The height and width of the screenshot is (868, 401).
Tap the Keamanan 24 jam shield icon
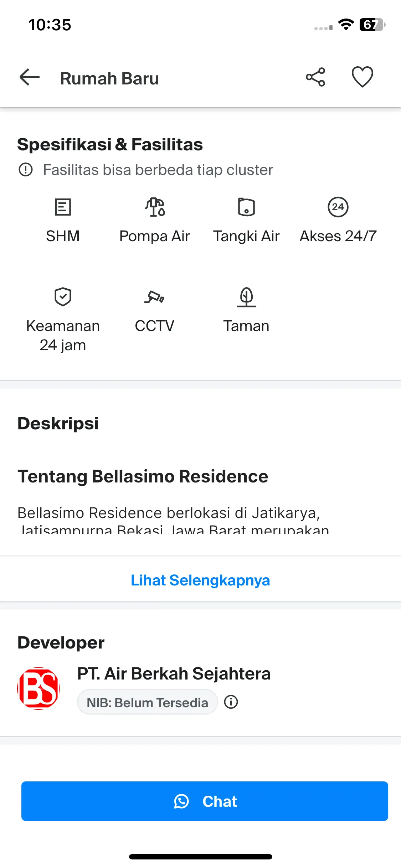coord(63,297)
